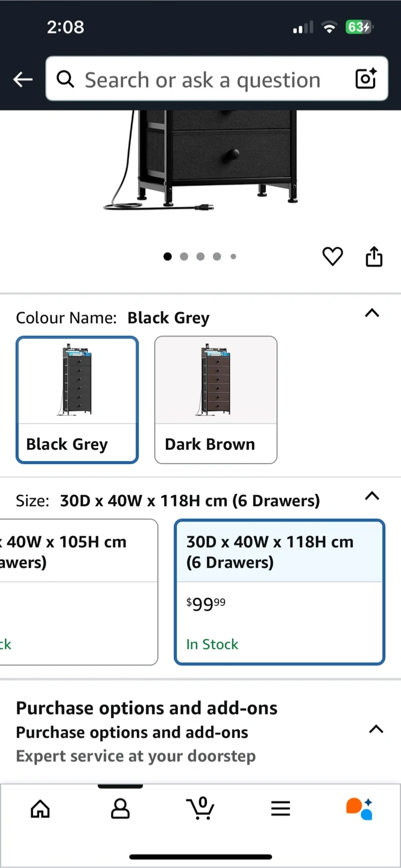Collapse the Colour Name section
This screenshot has height=868, width=401.
coord(372,313)
